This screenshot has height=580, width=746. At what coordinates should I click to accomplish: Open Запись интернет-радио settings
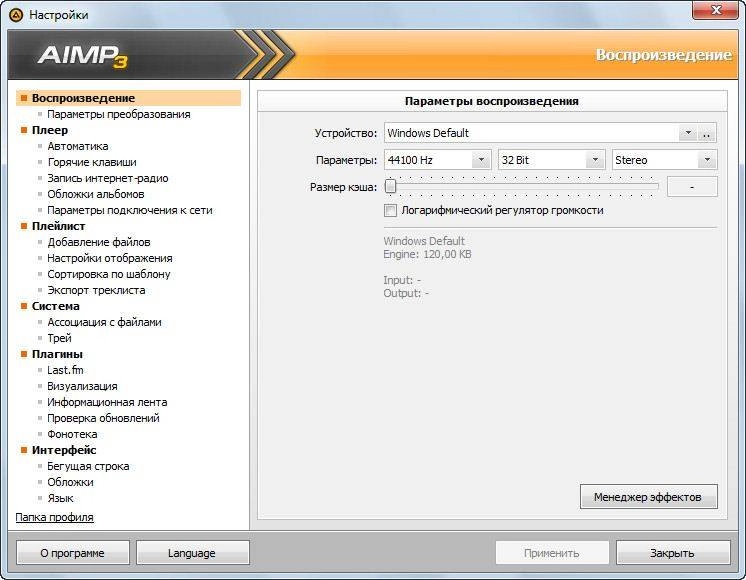tap(108, 178)
